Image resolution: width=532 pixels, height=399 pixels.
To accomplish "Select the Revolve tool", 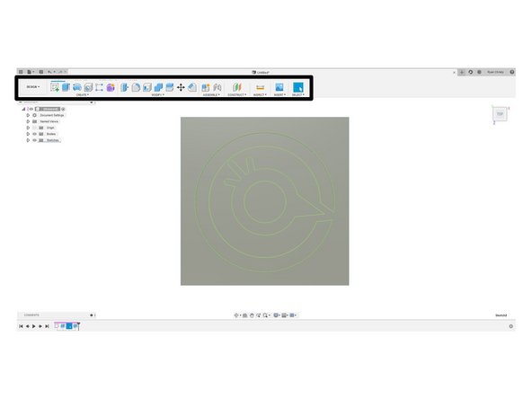I will click(77, 87).
